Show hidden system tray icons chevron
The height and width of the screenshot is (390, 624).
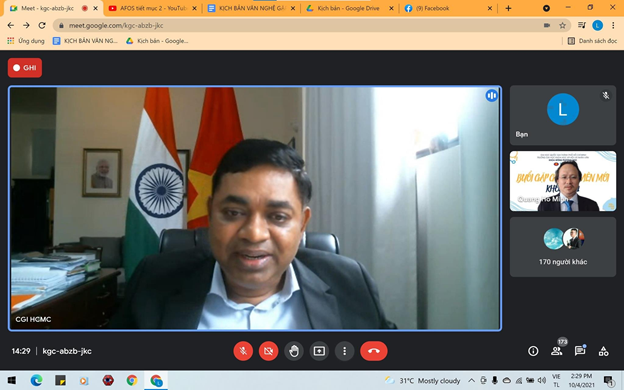click(472, 380)
